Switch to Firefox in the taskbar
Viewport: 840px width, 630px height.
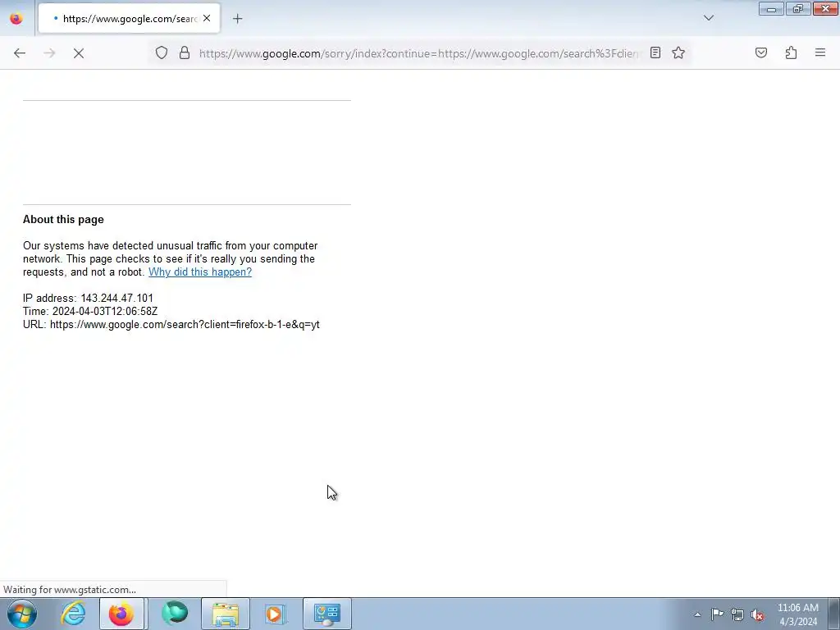coord(121,614)
